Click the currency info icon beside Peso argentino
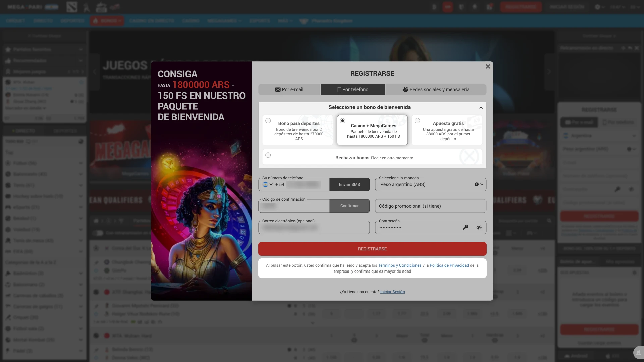644x362 pixels. [477, 184]
